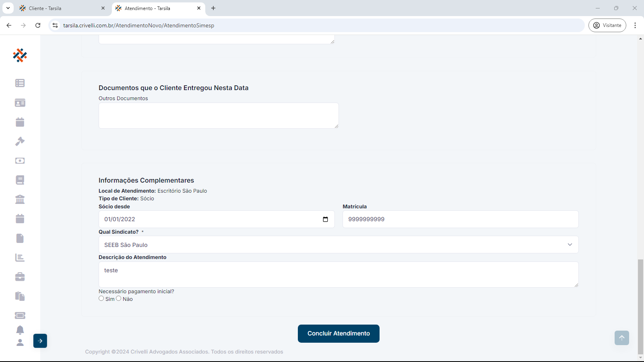644x362 pixels.
Task: Click the bar chart sidebar icon
Action: [20, 257]
